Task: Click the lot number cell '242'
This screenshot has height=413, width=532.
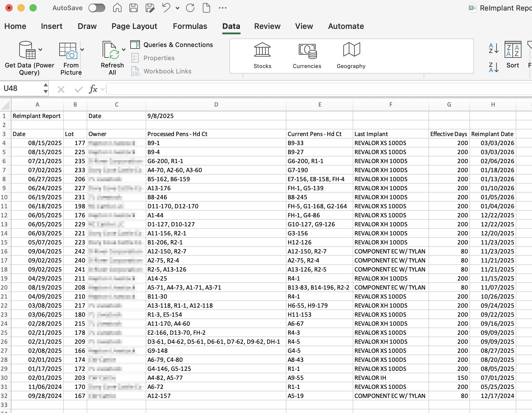Action: pos(75,251)
